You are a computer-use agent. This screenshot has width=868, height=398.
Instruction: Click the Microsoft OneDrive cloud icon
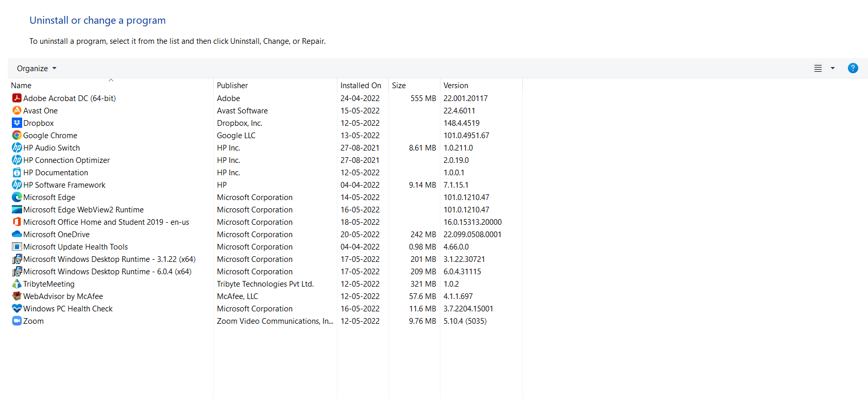click(17, 234)
